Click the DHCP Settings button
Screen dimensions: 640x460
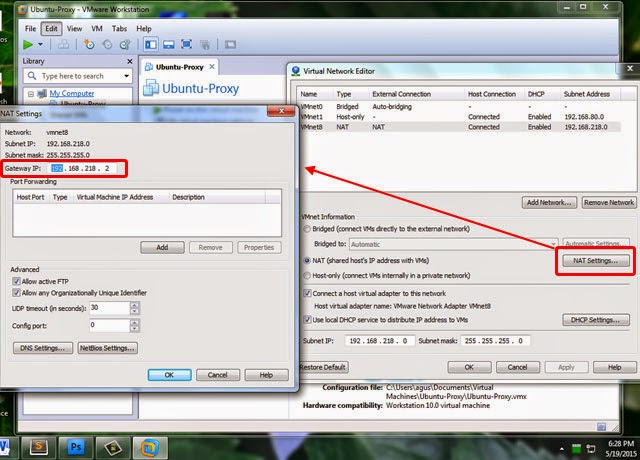click(x=596, y=320)
